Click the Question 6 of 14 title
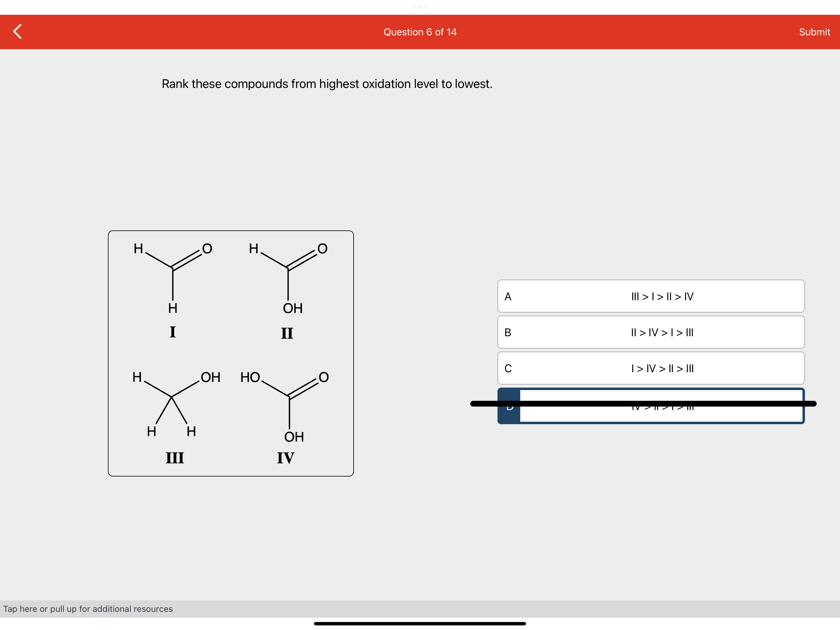Image resolution: width=840 pixels, height=630 pixels. [420, 32]
